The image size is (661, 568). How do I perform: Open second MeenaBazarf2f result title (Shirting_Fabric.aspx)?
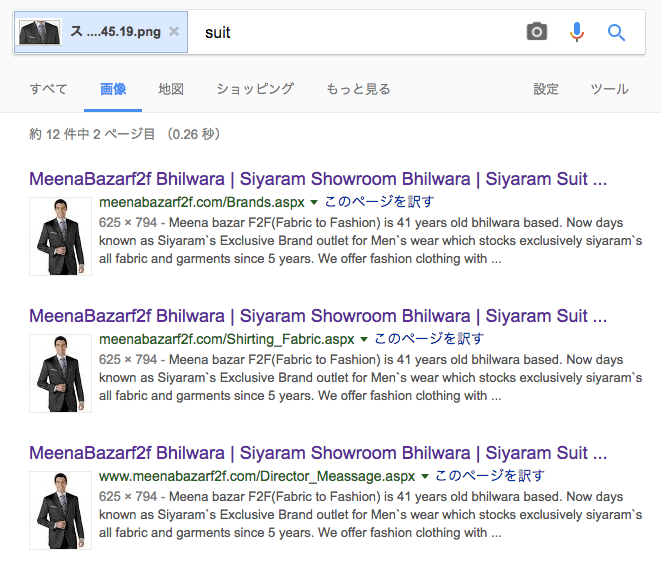[x=318, y=316]
